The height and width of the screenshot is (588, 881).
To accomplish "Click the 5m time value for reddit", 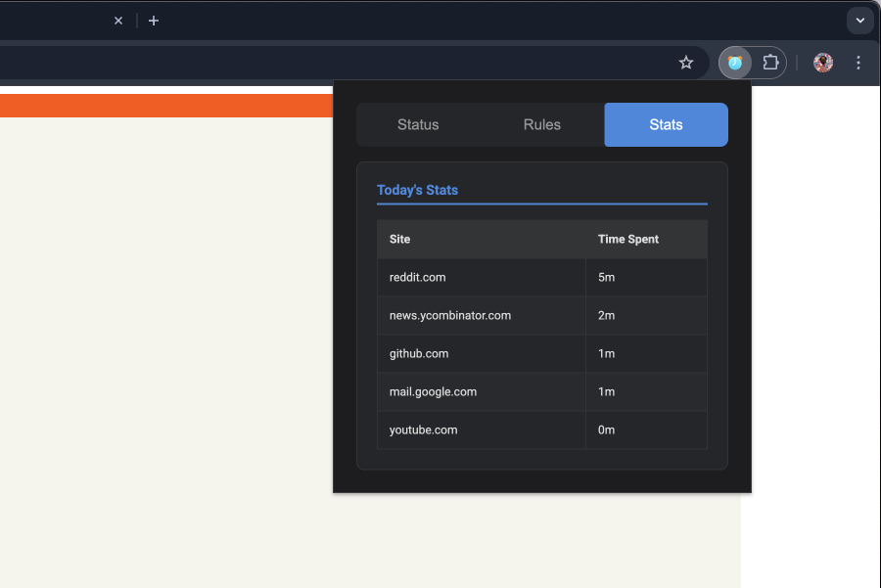I will pyautogui.click(x=606, y=278).
